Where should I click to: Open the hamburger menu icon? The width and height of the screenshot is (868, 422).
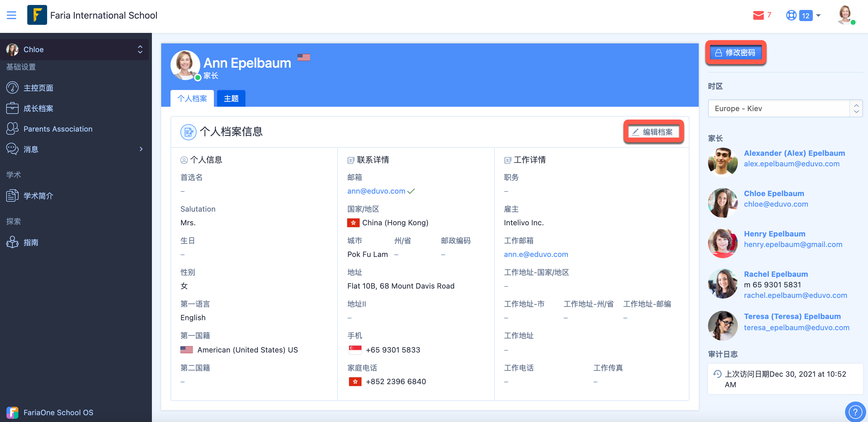(x=11, y=15)
